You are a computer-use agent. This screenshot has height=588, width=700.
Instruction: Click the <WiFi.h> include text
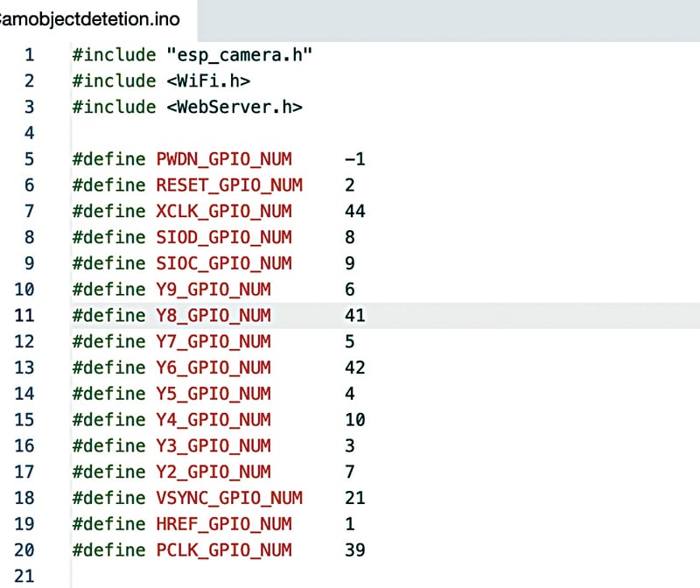(x=208, y=81)
